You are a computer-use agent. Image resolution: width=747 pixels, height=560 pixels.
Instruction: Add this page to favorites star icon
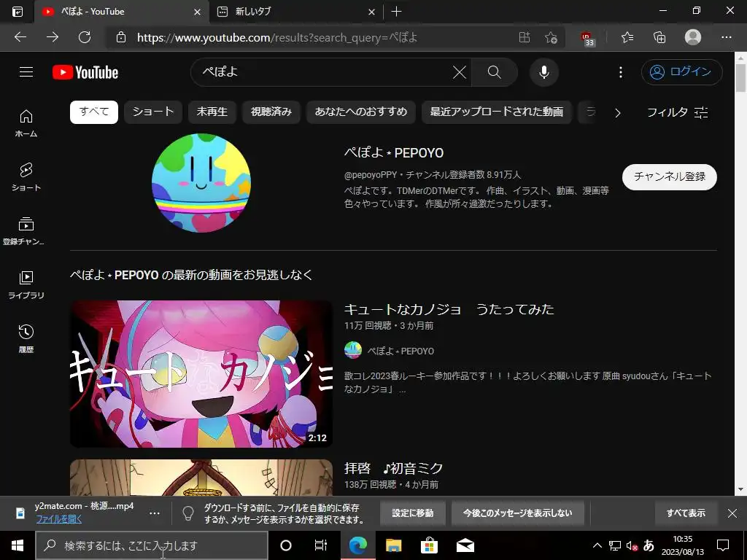551,37
